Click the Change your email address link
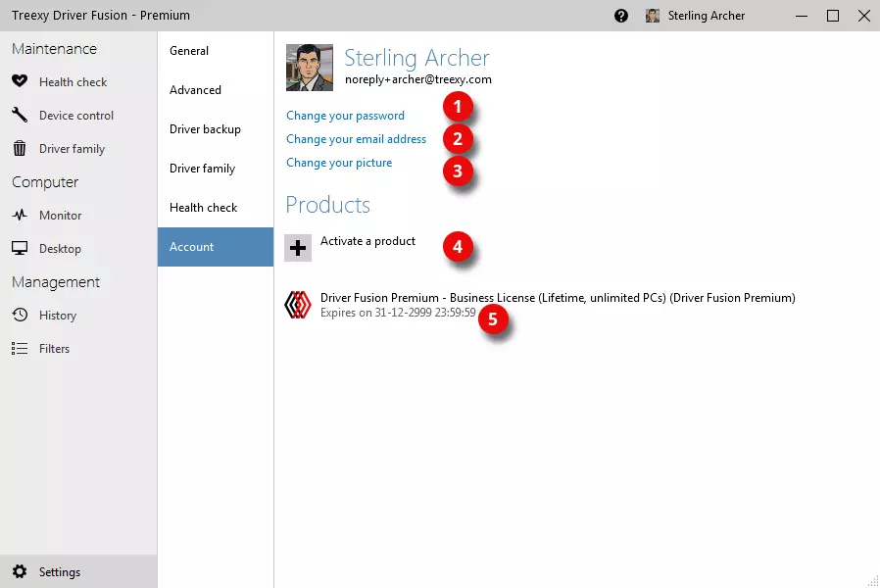The height and width of the screenshot is (588, 880). (357, 139)
